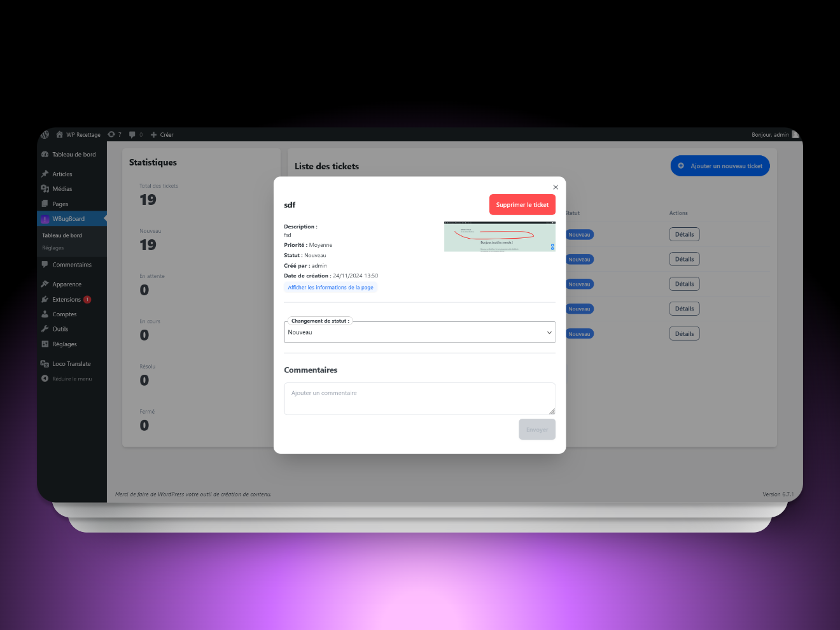Click the WBugBoard plugin icon
Screen dimensions: 840x630
tap(45, 219)
